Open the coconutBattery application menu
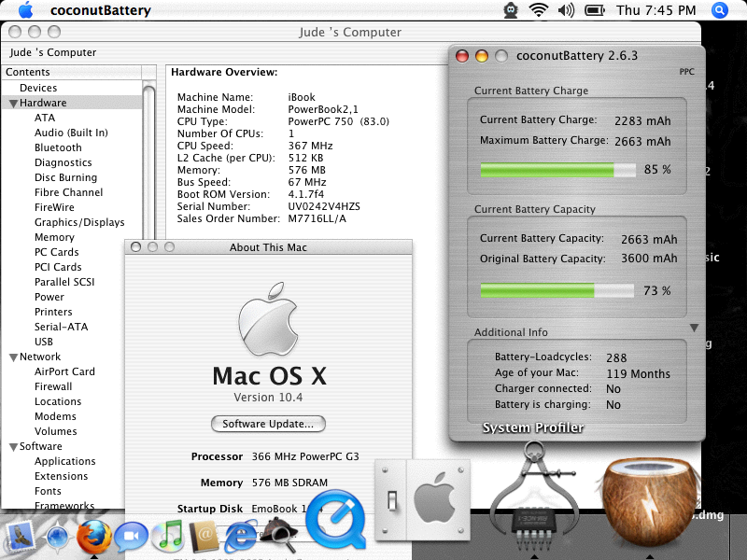Screen dimensions: 747x560 point(101,10)
